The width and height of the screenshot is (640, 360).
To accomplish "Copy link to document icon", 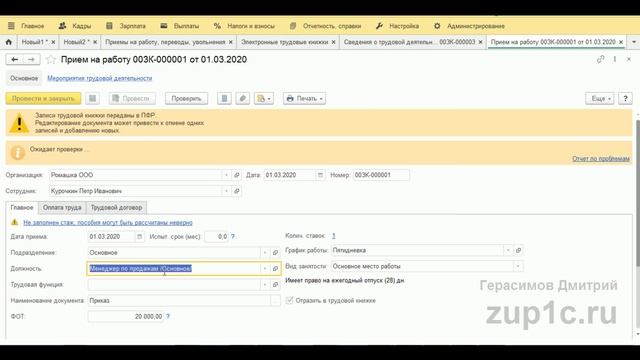I will click(x=600, y=60).
